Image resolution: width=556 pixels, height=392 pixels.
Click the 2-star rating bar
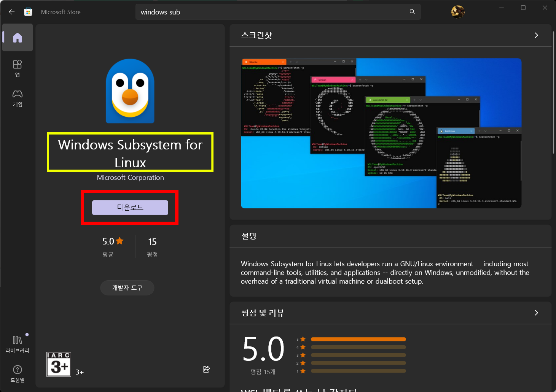[x=358, y=363]
